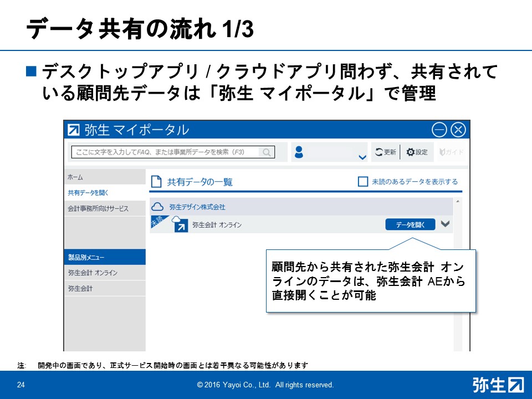
Task: Click the search magnifier icon
Action: [x=267, y=152]
